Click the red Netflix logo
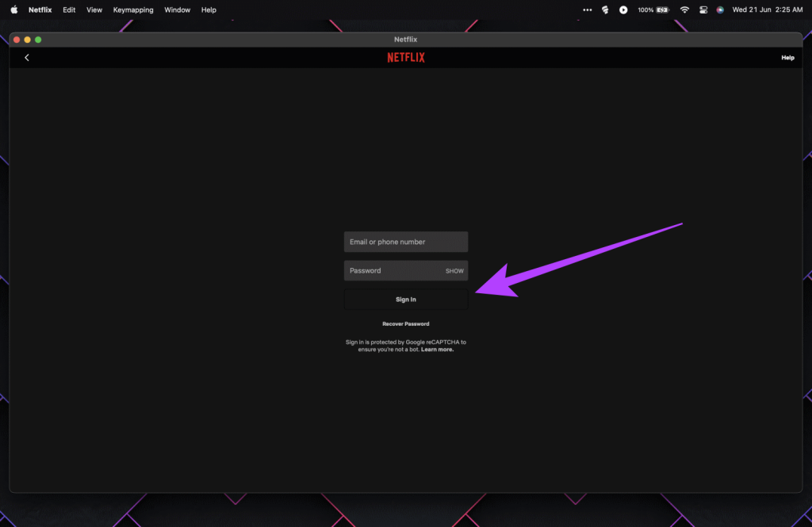 pos(406,58)
